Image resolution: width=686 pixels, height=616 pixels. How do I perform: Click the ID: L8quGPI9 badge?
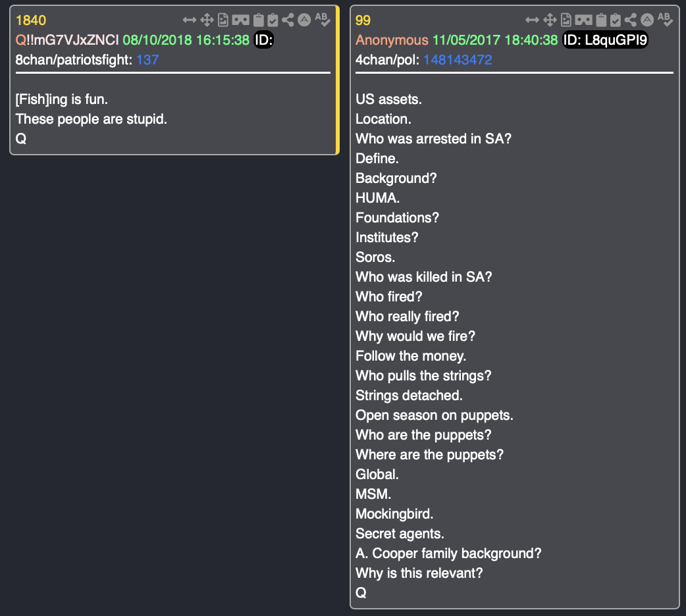606,40
